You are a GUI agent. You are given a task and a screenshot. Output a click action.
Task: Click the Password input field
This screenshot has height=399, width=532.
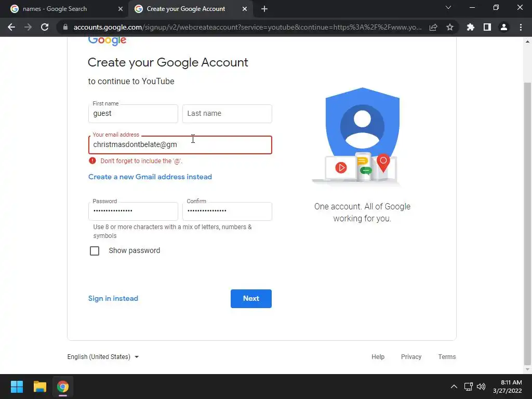pyautogui.click(x=133, y=211)
